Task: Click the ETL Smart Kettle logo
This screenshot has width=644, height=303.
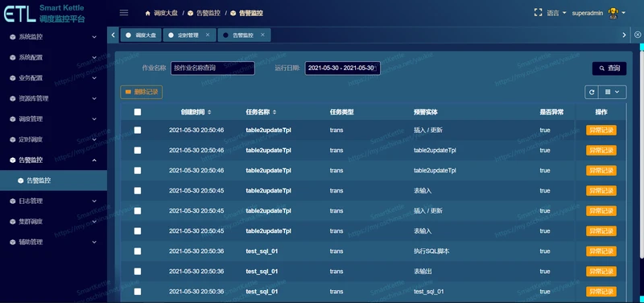Action: (44, 14)
